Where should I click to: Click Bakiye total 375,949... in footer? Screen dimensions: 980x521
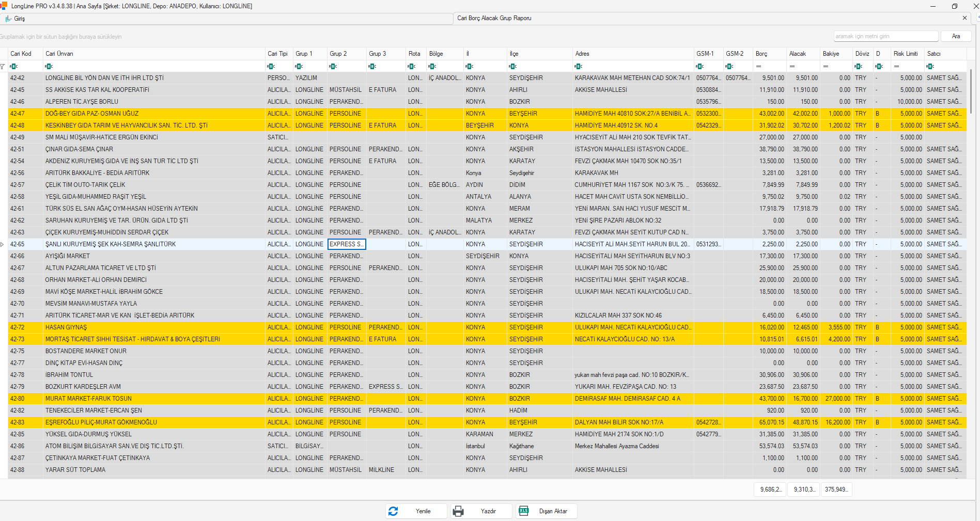836,490
